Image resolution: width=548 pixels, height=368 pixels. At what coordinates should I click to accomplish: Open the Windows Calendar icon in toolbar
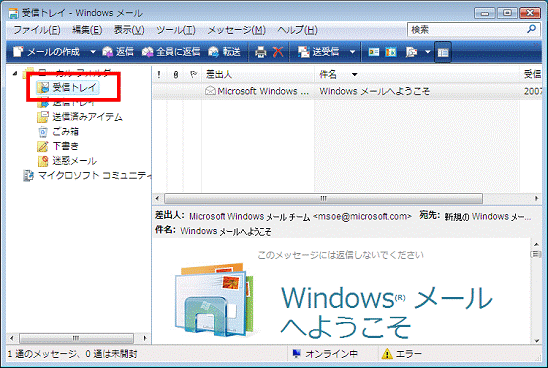[391, 52]
